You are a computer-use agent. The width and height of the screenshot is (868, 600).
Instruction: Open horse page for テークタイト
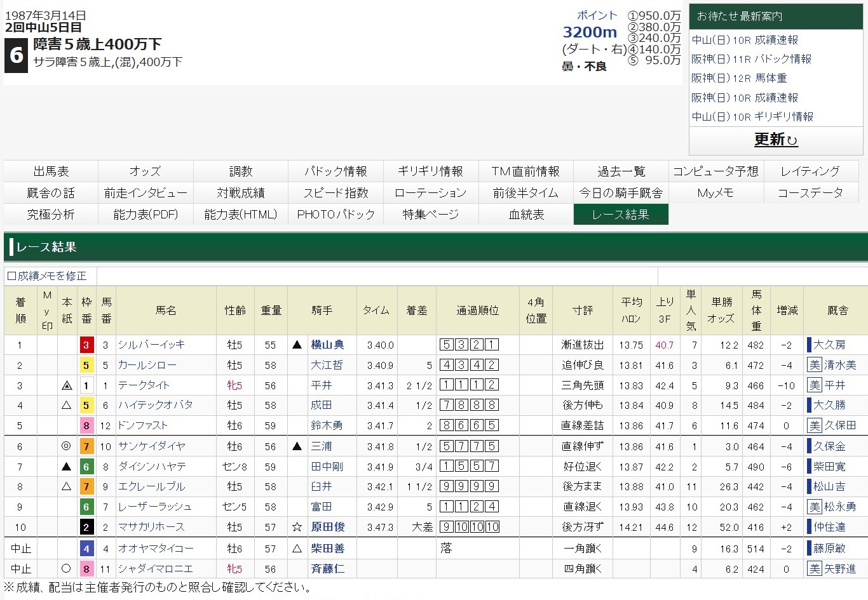pyautogui.click(x=144, y=385)
